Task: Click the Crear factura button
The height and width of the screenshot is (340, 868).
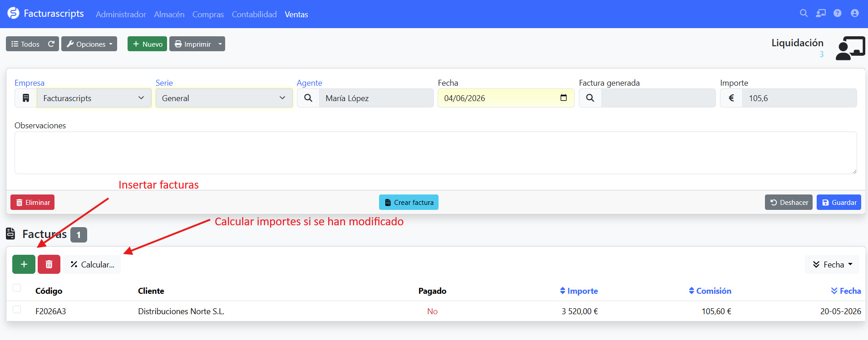Action: (409, 202)
